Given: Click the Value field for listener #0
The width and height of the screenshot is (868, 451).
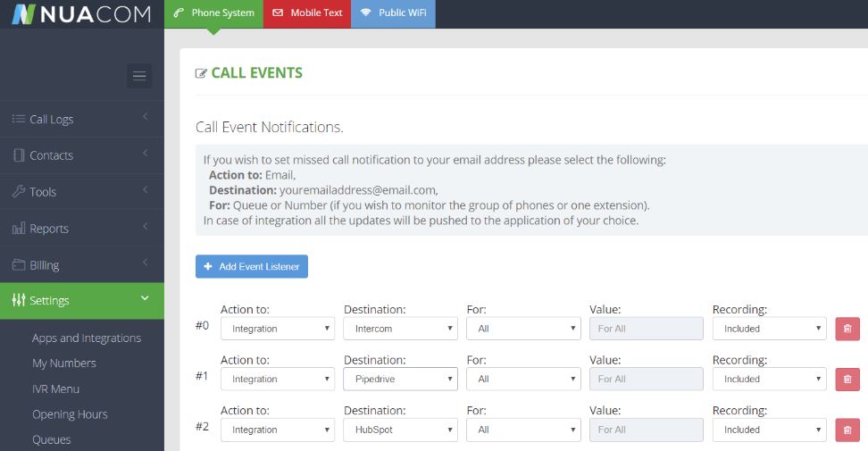Looking at the screenshot, I should (646, 329).
